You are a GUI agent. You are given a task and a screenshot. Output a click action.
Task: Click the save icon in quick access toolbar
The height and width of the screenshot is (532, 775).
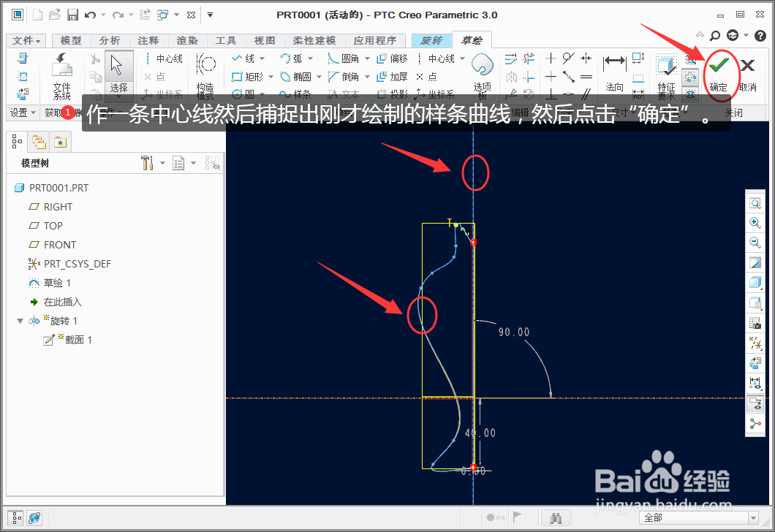point(72,15)
